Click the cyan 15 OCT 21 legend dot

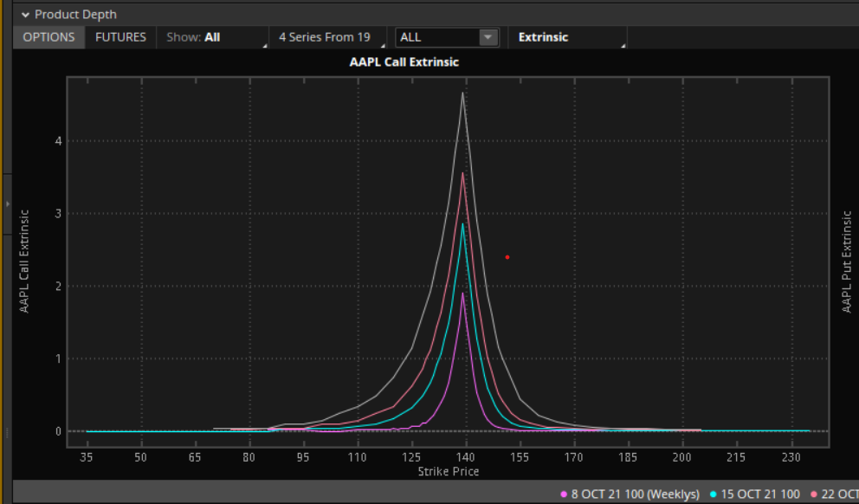[x=714, y=494]
